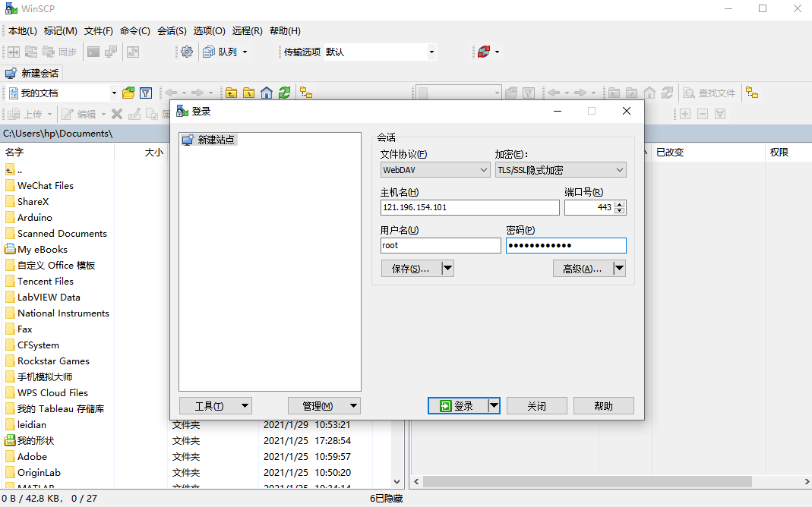Switch to the 新建会话 tab
Screen dimensions: 812x507
pyautogui.click(x=32, y=74)
